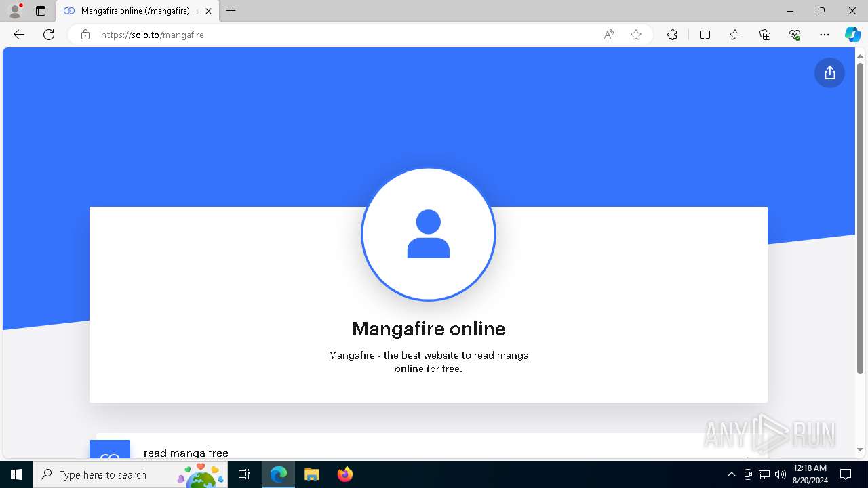
Task: Open a new browser tab
Action: pos(231,11)
